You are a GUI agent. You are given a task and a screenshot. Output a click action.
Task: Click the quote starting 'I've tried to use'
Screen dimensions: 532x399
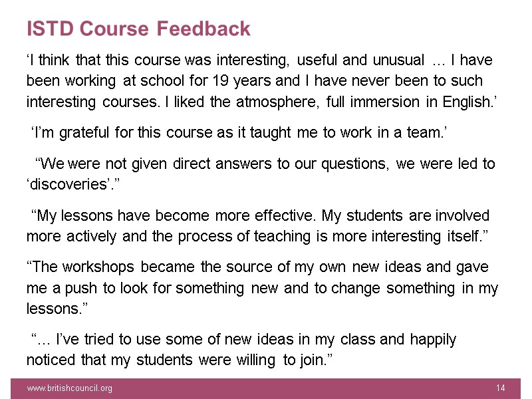pos(243,350)
